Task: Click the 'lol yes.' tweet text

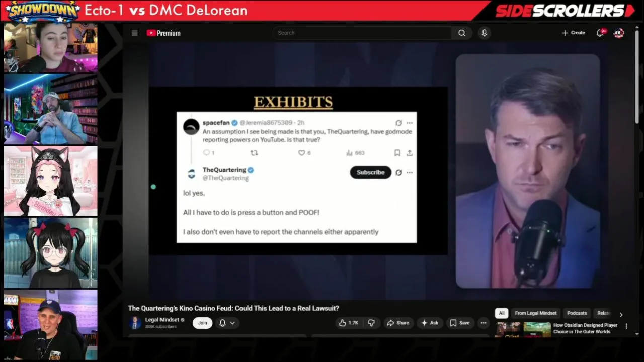Action: click(x=194, y=193)
